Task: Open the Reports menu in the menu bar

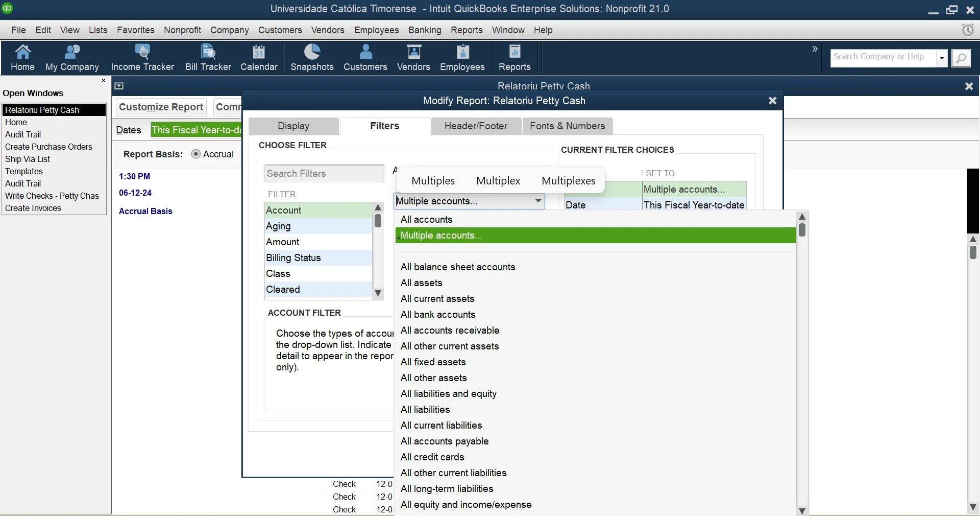Action: pos(467,30)
